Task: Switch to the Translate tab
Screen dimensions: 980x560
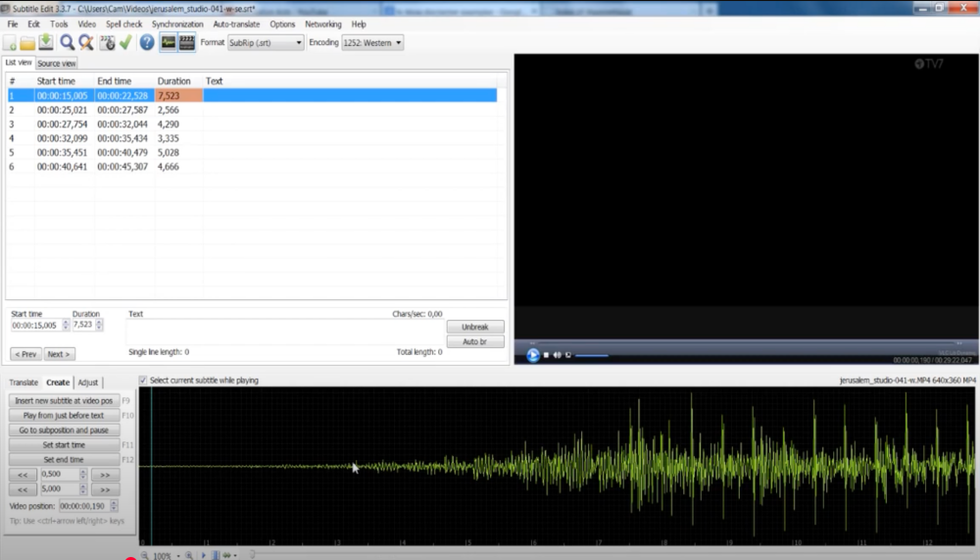Action: coord(24,382)
